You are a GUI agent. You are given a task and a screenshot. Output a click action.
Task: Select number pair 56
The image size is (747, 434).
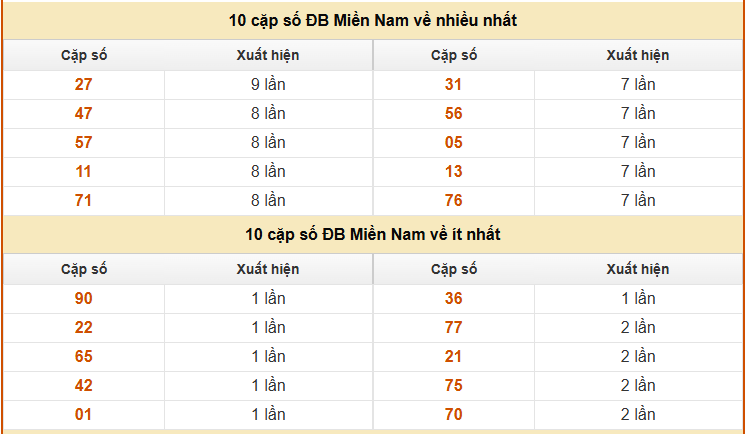coord(454,114)
